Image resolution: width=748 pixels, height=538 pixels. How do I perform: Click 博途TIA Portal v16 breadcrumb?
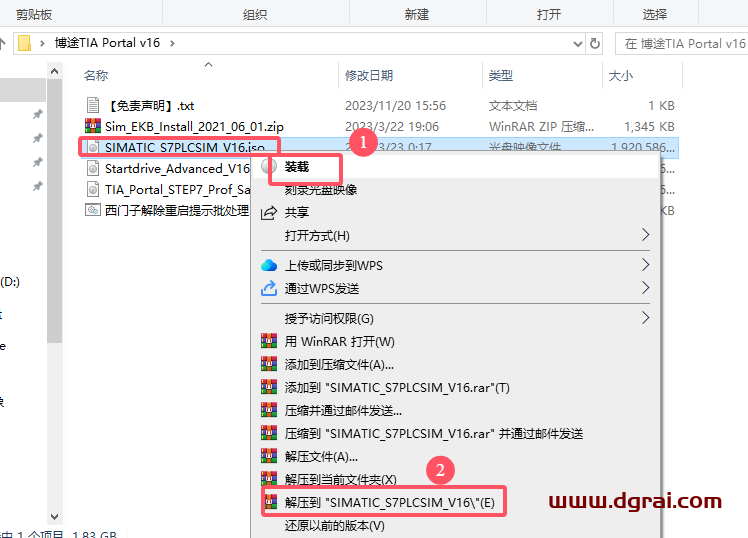click(x=107, y=43)
